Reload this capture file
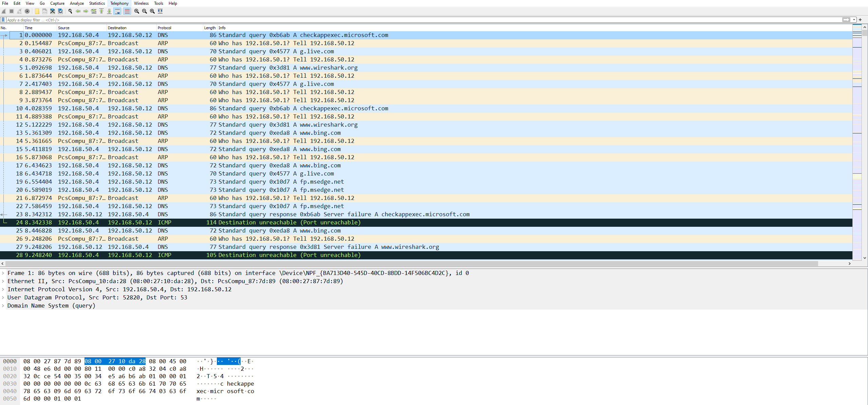This screenshot has width=868, height=405. coord(60,11)
